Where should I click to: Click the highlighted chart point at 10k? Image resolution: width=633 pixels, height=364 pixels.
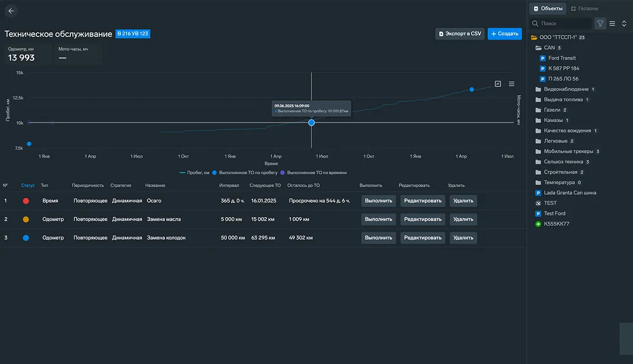point(311,123)
